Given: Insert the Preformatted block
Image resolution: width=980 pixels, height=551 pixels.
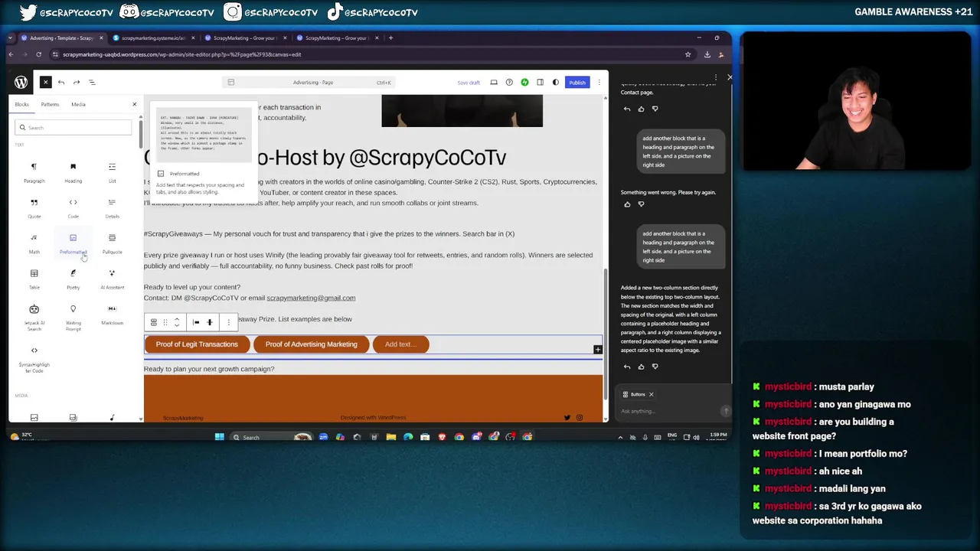Looking at the screenshot, I should click(73, 243).
